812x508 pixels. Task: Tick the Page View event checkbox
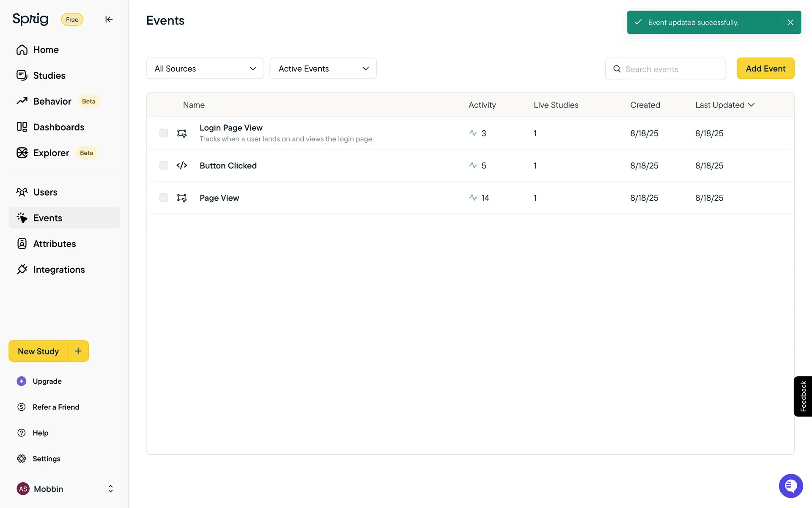pos(164,198)
